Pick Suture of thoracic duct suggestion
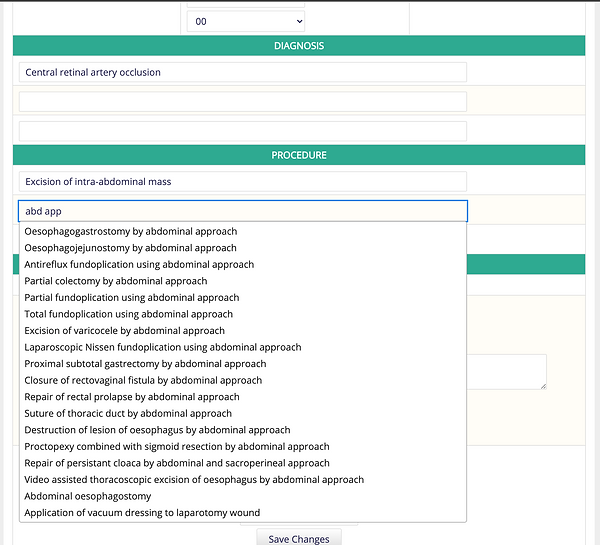 coord(243,413)
